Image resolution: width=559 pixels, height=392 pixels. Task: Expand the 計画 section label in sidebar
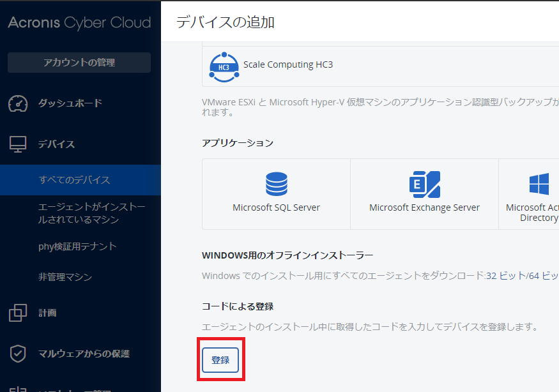tap(48, 313)
